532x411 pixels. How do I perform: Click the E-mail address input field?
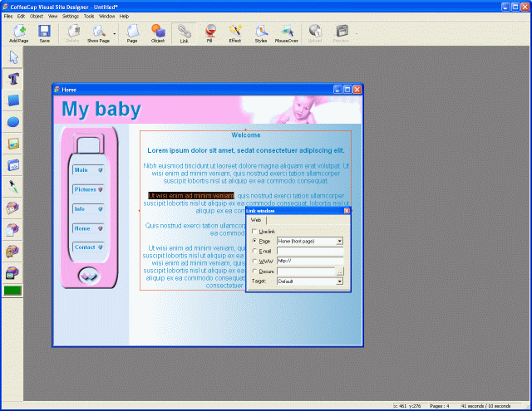[310, 251]
